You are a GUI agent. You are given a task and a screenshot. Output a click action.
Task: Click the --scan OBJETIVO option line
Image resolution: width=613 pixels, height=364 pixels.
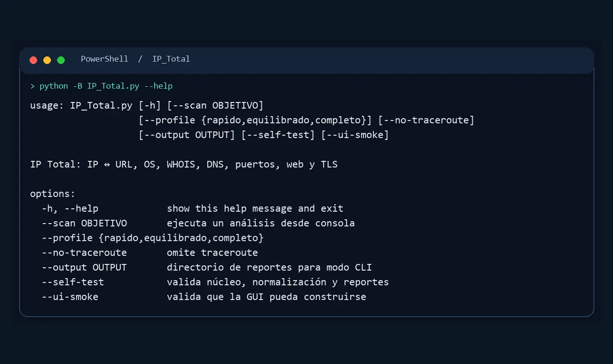click(x=198, y=223)
